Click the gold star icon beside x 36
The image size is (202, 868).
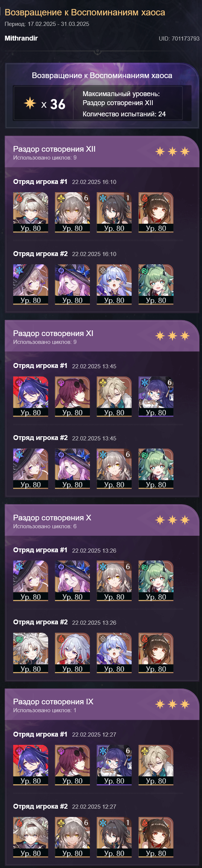point(30,103)
